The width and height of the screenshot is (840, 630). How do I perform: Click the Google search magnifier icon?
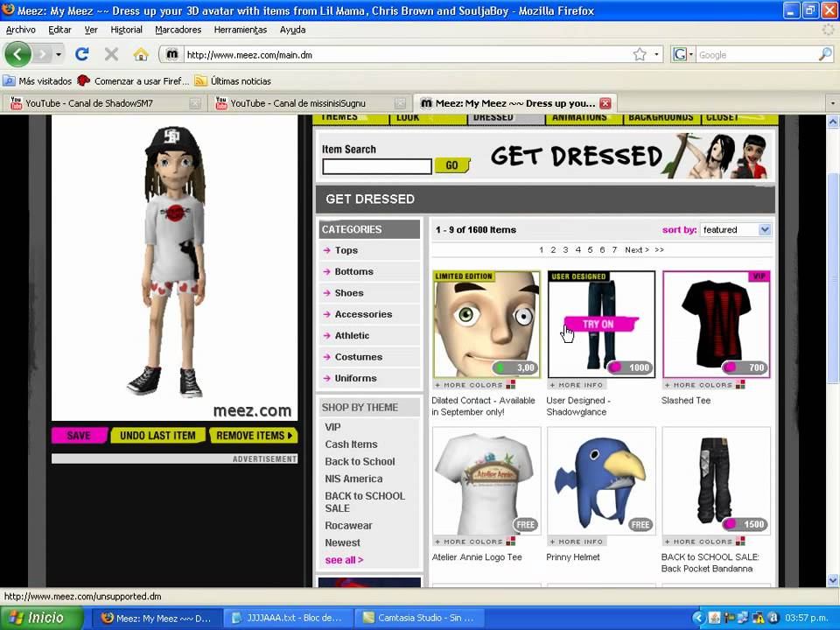click(x=825, y=54)
